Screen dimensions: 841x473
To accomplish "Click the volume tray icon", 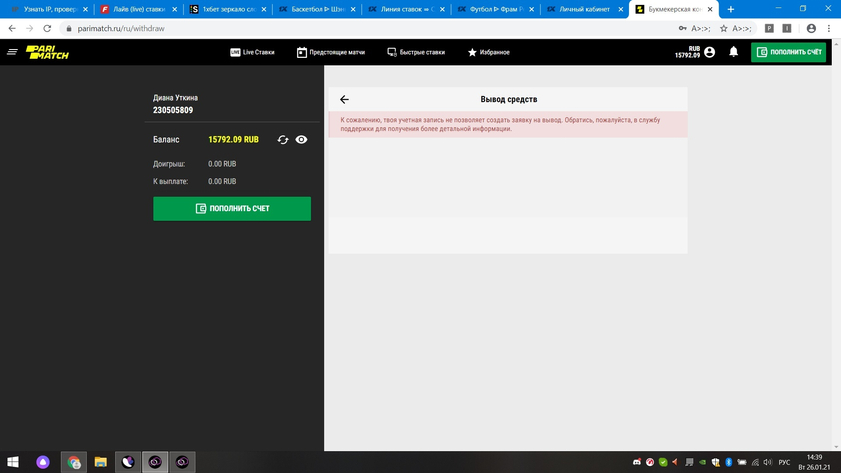I will point(768,462).
